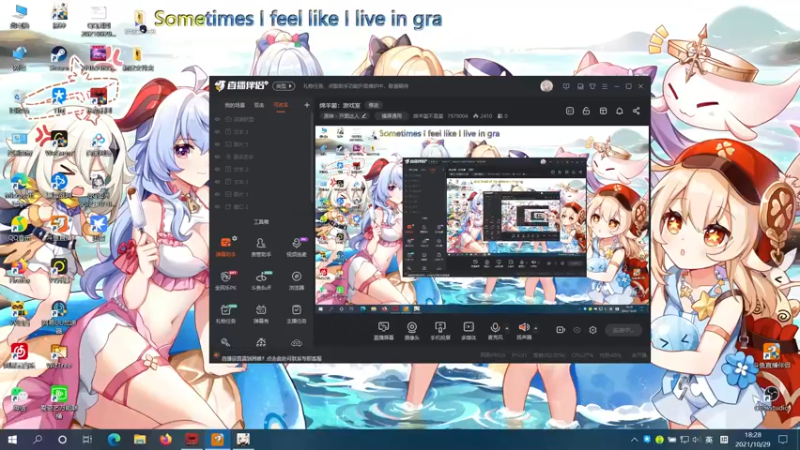
Task: Open the 全民乐PK tool
Action: (x=226, y=280)
